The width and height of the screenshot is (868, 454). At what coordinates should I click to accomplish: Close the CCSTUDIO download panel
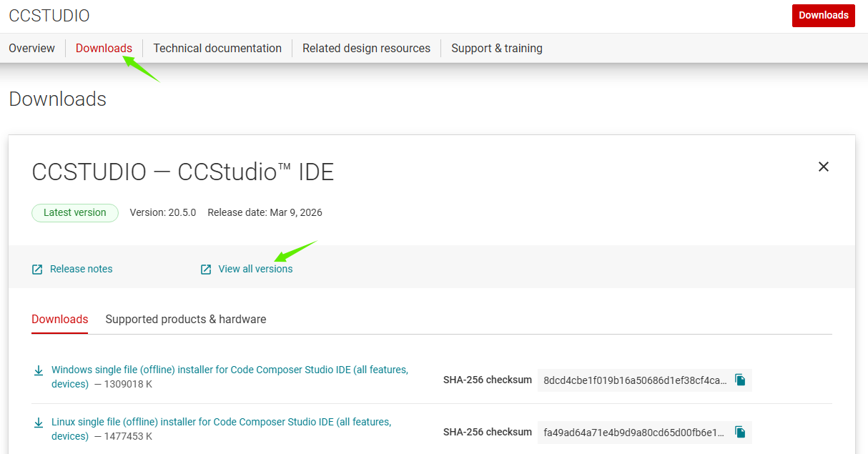coord(824,167)
